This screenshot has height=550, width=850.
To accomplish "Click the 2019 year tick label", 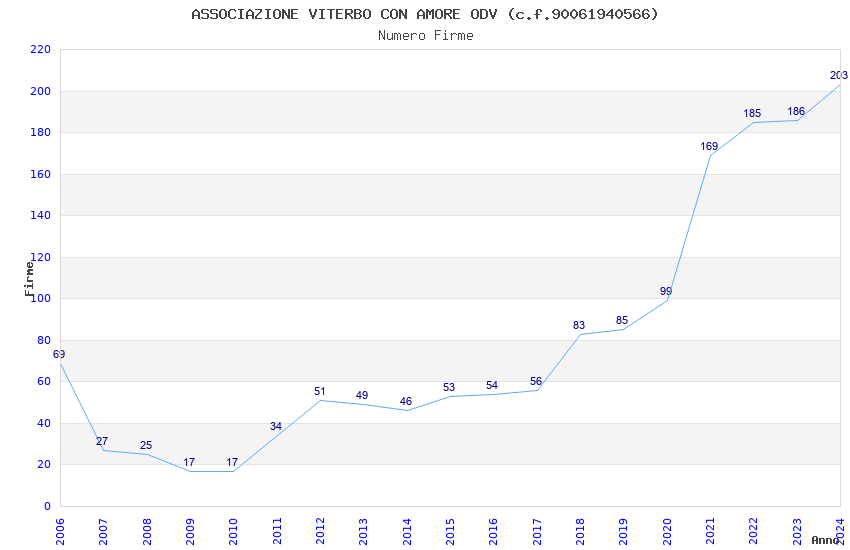I will pyautogui.click(x=623, y=532).
